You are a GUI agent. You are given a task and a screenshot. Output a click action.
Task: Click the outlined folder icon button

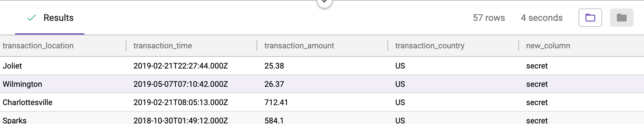pos(590,18)
